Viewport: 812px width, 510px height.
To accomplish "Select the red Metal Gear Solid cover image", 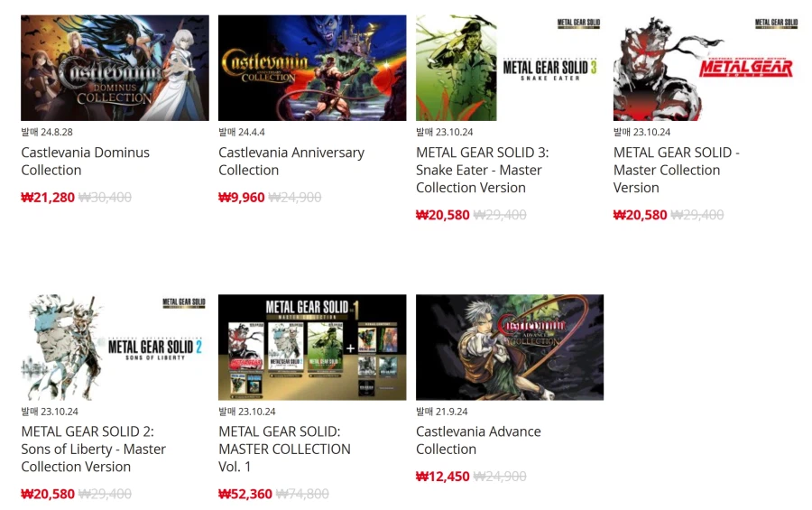I will click(x=706, y=68).
